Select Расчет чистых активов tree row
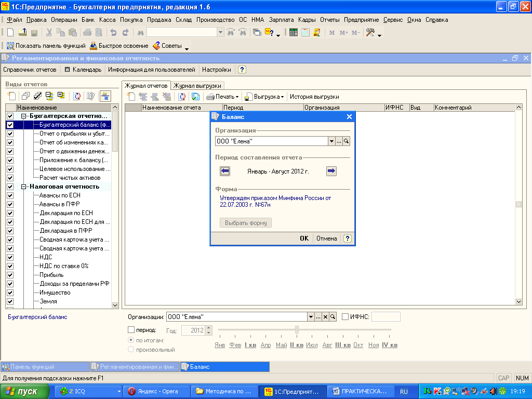Image resolution: width=532 pixels, height=399 pixels. (70, 178)
